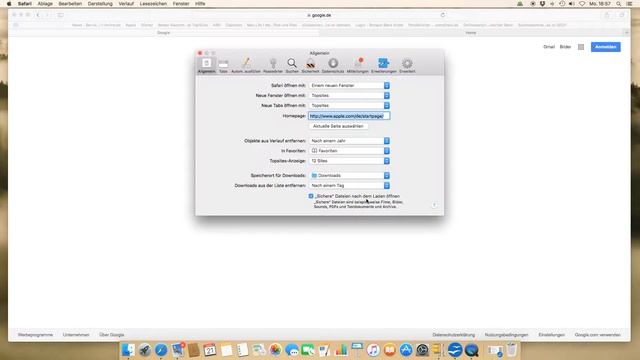
Task: Click 'Aktuelle Seite auswählen' button
Action: pos(338,127)
